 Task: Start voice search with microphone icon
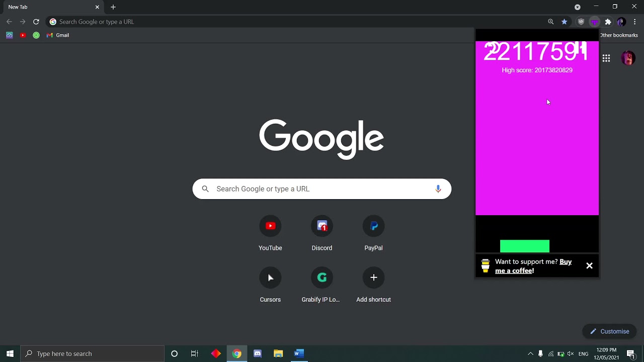pos(438,189)
